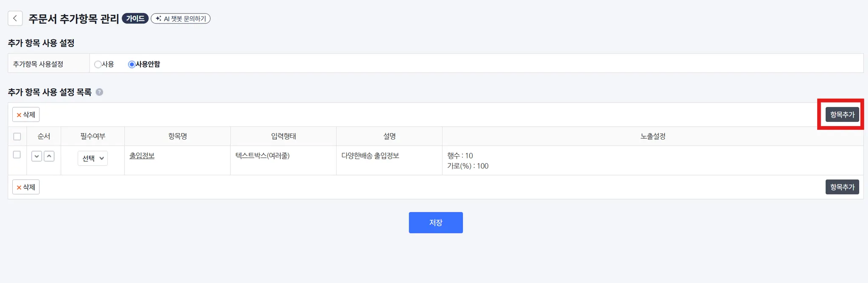Click the 입력형태 column header
The height and width of the screenshot is (283, 868).
[284, 136]
